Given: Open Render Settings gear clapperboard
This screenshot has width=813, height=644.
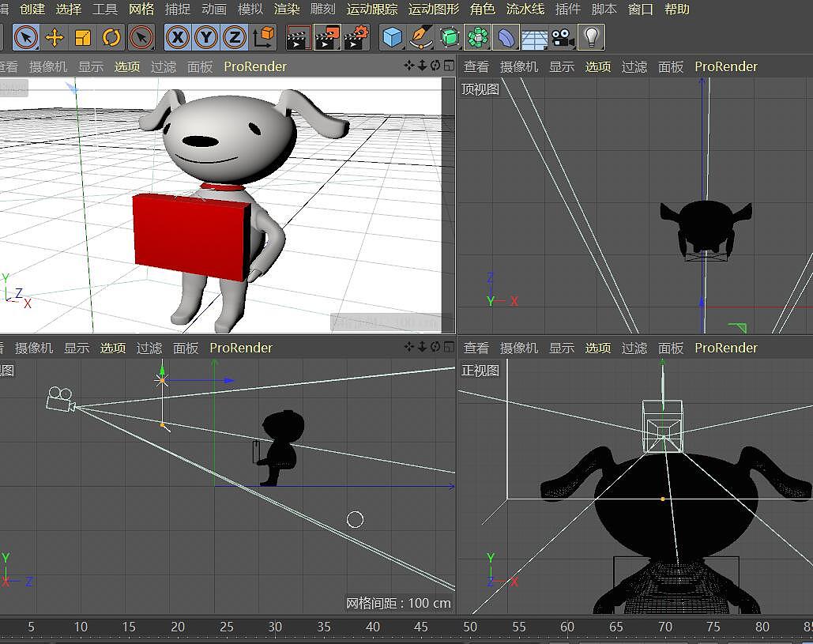Looking at the screenshot, I should point(356,37).
